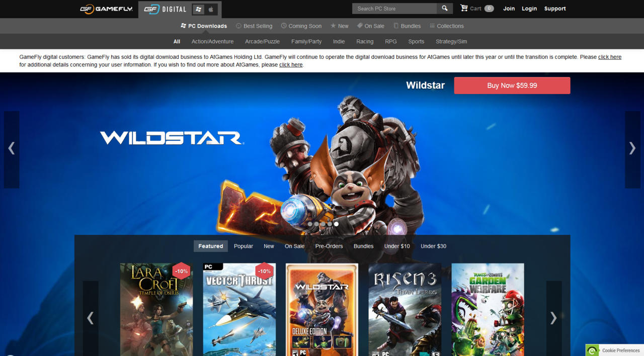Screen dimensions: 644x356
Task: Open Wildstar Deluxe Edition cover
Action: (322, 309)
